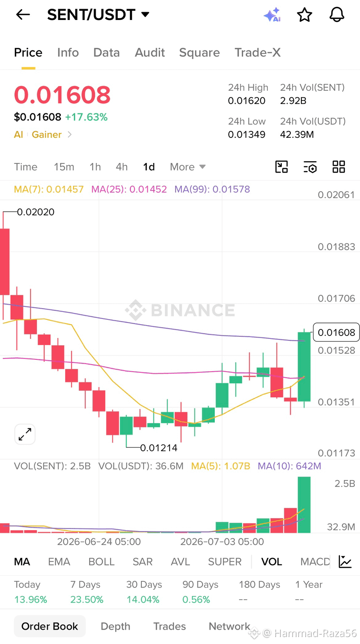Tap the MA(10): 642M volume legend
Image resolution: width=360 pixels, height=644 pixels.
click(290, 466)
